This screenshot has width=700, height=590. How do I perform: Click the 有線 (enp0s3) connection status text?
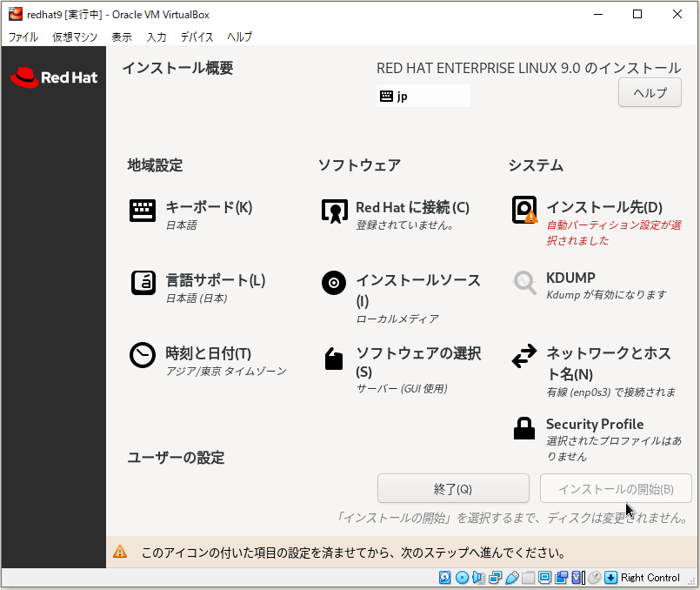point(610,392)
